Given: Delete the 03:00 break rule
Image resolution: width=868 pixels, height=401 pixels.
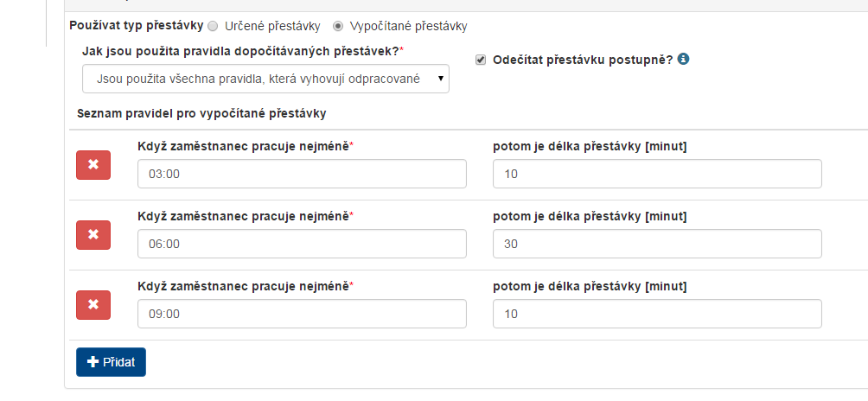Looking at the screenshot, I should coord(93,165).
